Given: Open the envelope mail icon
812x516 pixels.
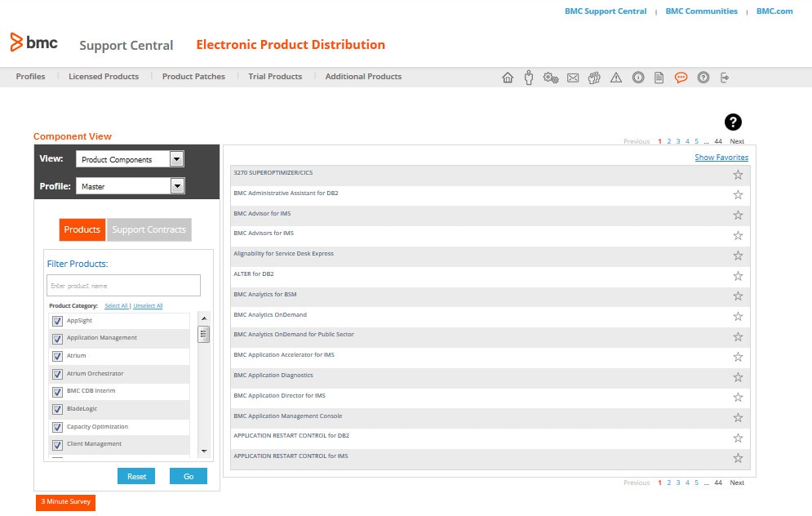Looking at the screenshot, I should tap(573, 78).
